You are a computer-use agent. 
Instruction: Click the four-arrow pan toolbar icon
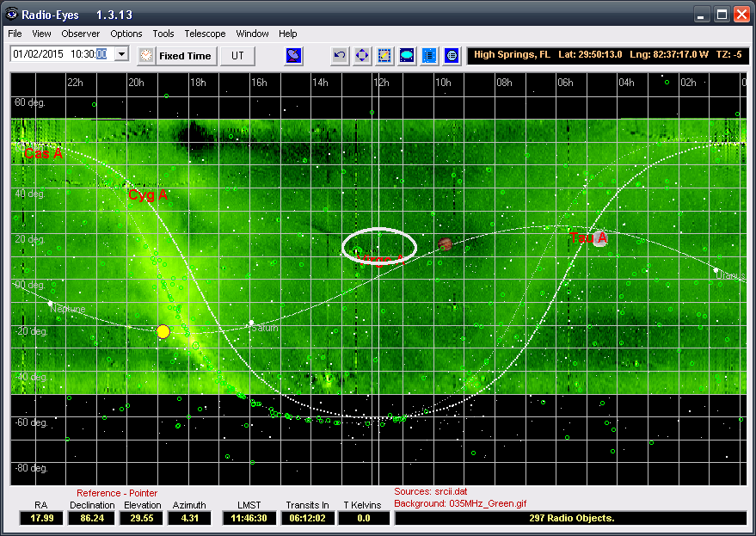click(362, 55)
